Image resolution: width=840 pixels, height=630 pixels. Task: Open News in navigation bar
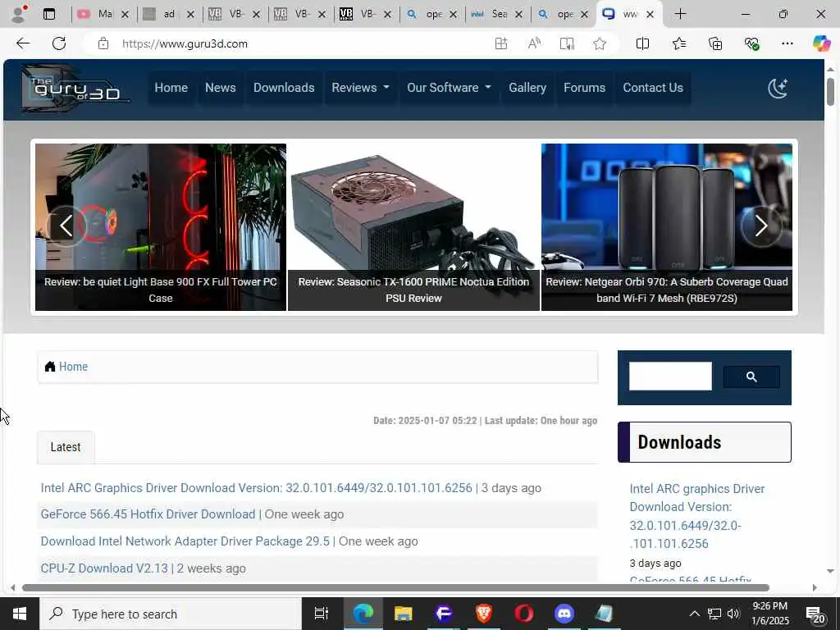point(220,88)
